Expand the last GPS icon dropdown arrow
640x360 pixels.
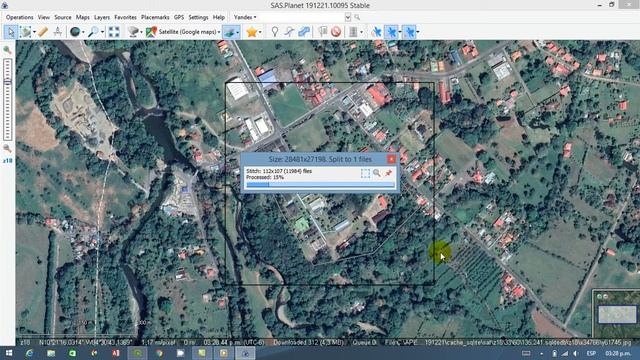click(x=418, y=32)
